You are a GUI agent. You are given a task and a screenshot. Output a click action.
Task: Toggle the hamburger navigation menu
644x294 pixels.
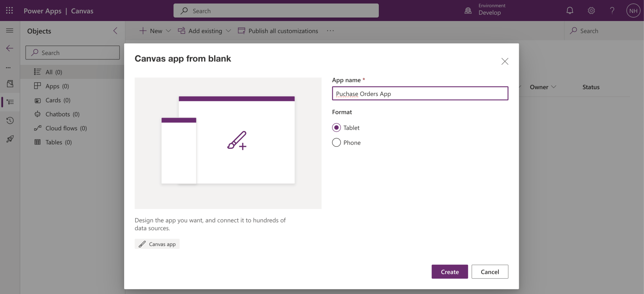pyautogui.click(x=10, y=30)
